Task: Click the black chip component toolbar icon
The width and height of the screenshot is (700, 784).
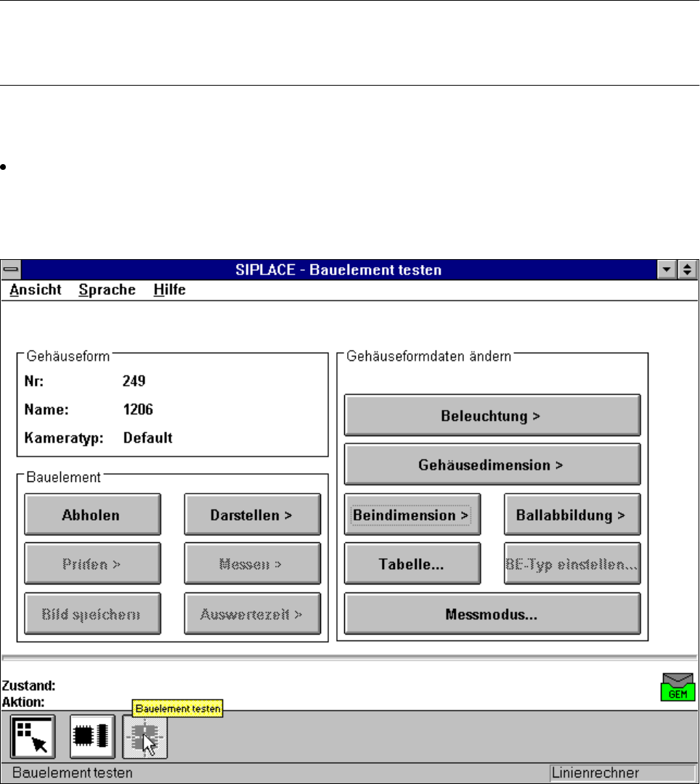Action: pyautogui.click(x=91, y=737)
